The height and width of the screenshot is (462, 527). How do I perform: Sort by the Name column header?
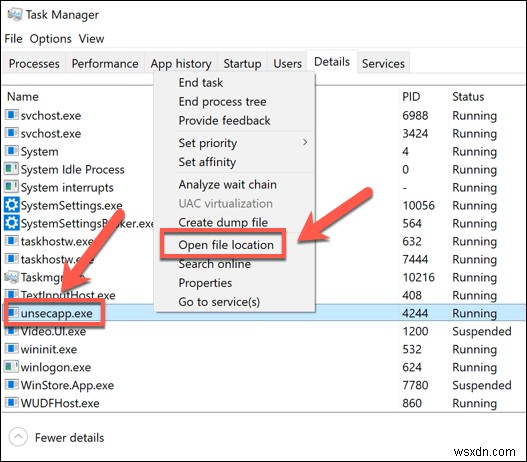(x=23, y=96)
